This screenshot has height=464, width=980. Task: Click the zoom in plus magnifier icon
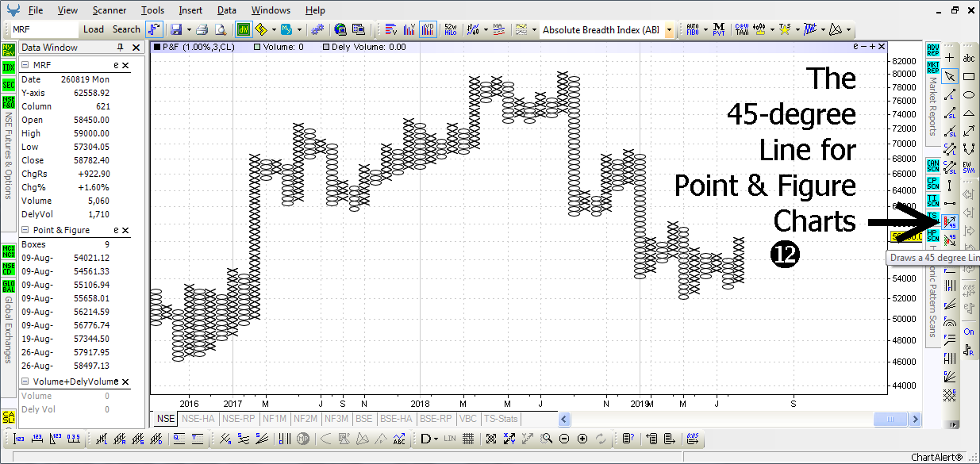click(x=582, y=438)
